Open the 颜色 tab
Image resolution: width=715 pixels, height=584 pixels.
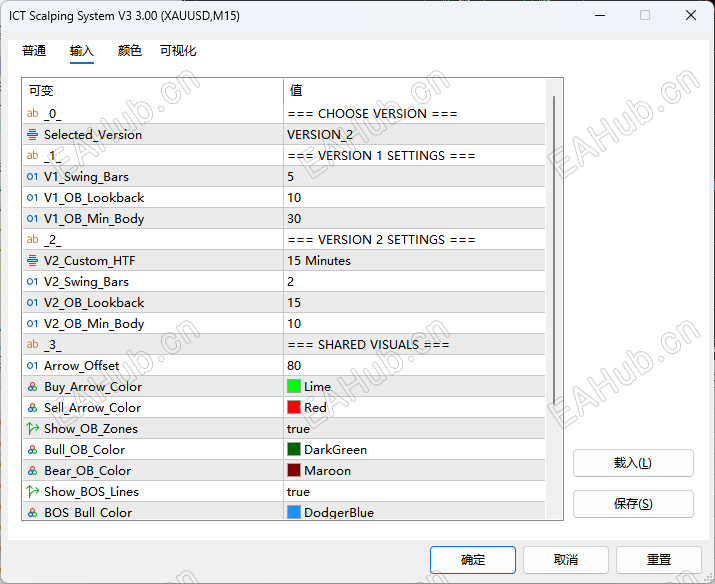[130, 51]
